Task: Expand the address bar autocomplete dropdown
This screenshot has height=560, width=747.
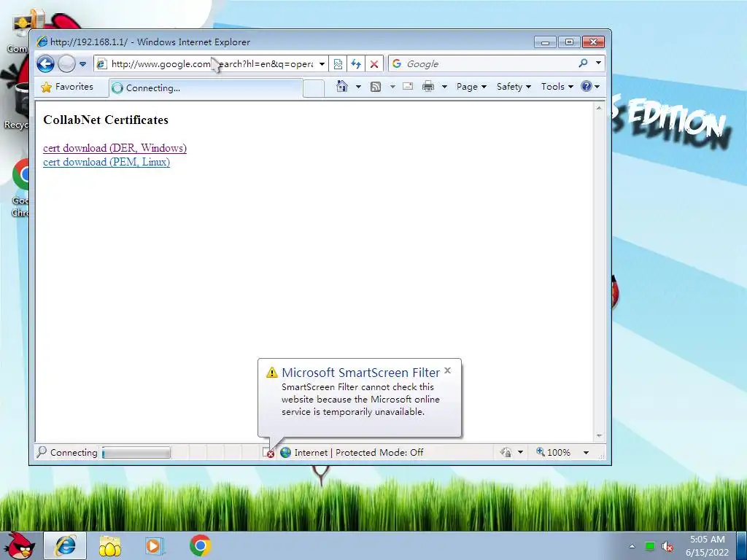Action: [x=322, y=64]
